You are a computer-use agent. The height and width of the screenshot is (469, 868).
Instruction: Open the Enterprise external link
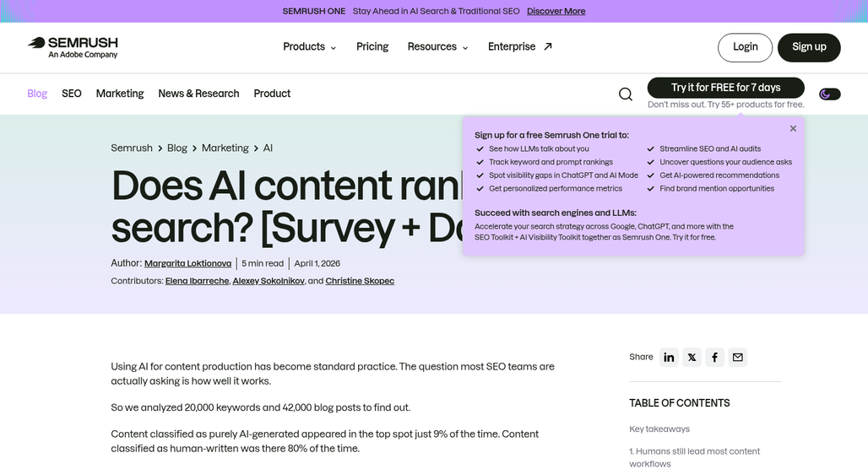tap(520, 47)
